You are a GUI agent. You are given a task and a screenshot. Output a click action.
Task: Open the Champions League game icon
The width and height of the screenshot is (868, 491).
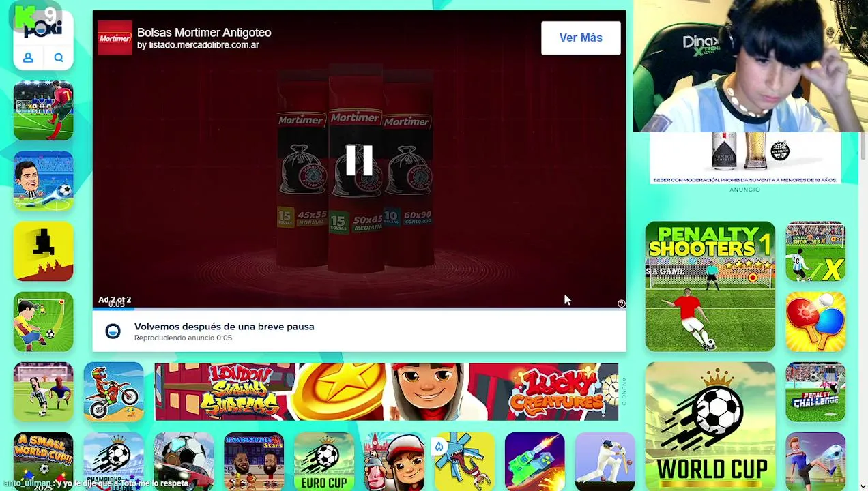(x=113, y=462)
